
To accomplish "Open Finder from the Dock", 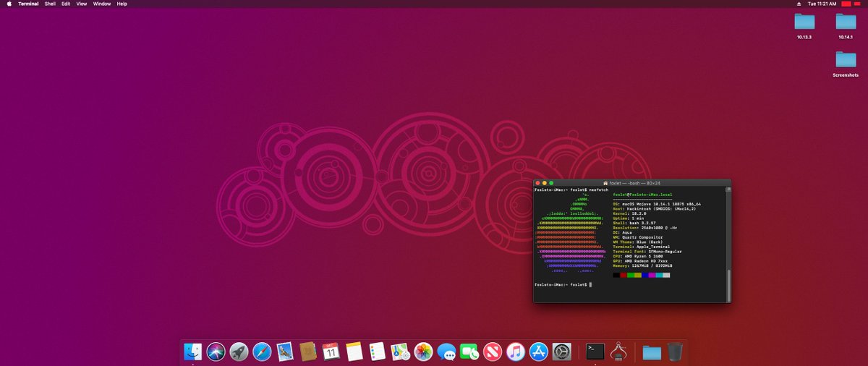I will [x=193, y=352].
